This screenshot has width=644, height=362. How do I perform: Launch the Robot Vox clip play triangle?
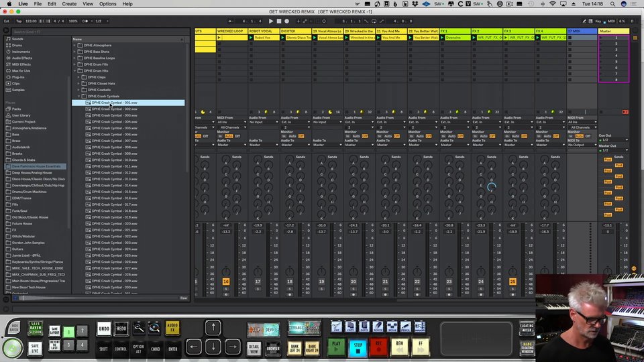251,38
